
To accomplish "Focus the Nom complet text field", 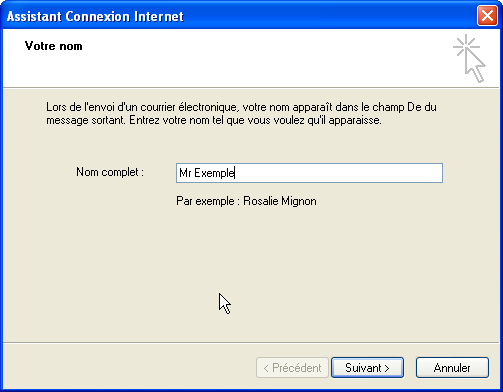I will pyautogui.click(x=309, y=173).
